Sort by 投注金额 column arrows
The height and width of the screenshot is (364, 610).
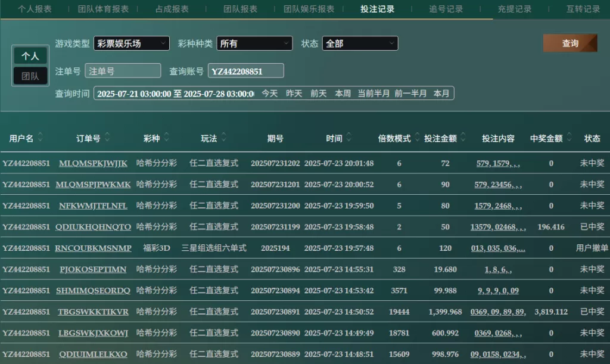click(463, 137)
